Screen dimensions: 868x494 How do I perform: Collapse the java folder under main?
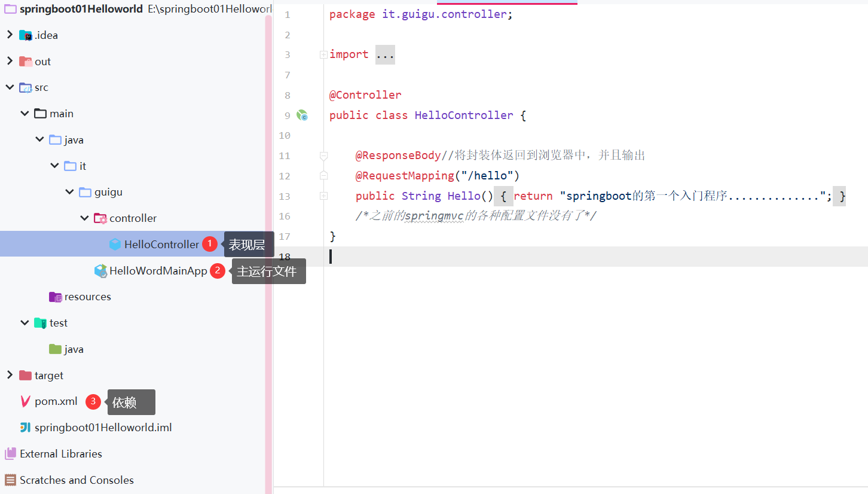(39, 139)
